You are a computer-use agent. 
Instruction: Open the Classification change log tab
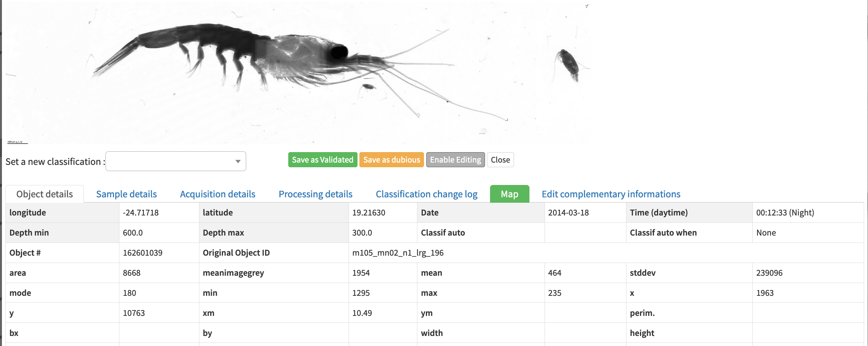coord(426,194)
